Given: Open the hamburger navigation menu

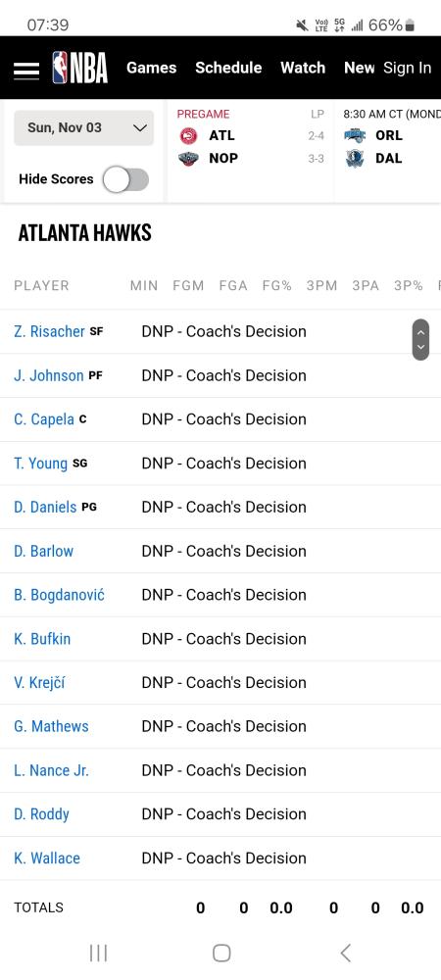Looking at the screenshot, I should pyautogui.click(x=26, y=71).
